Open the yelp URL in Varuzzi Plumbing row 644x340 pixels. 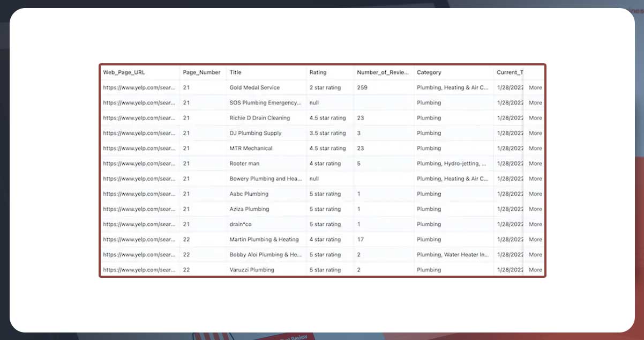coord(139,270)
